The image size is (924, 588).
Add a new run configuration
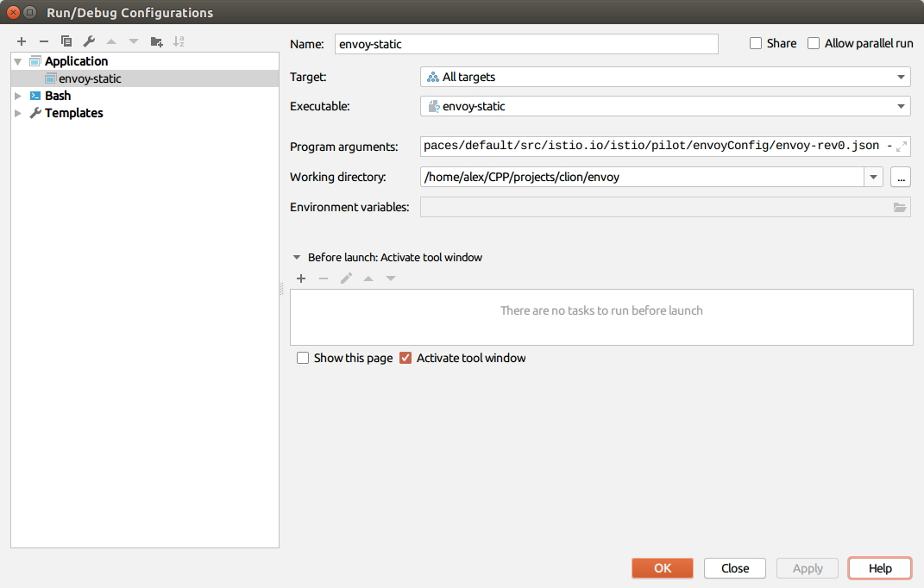[22, 41]
